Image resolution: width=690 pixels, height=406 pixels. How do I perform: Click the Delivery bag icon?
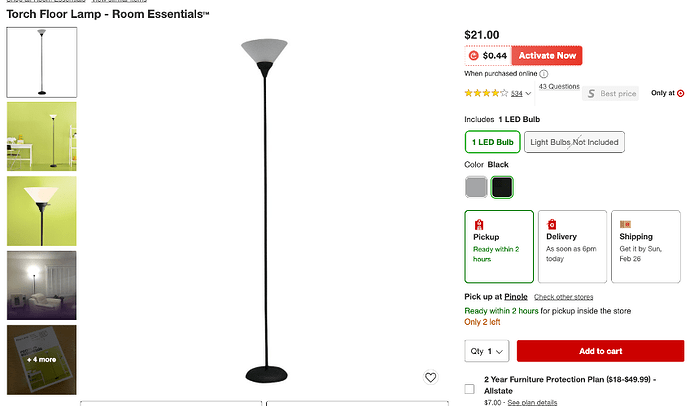pyautogui.click(x=552, y=224)
